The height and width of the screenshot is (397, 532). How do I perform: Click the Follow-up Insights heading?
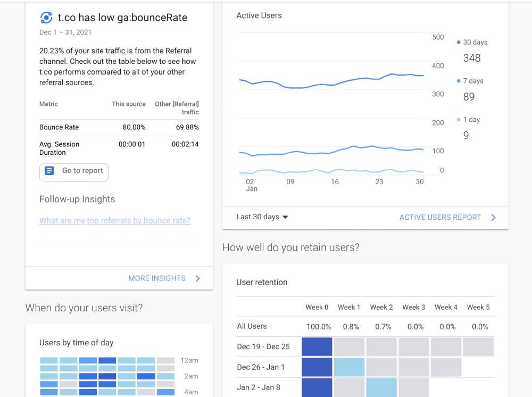coord(77,199)
